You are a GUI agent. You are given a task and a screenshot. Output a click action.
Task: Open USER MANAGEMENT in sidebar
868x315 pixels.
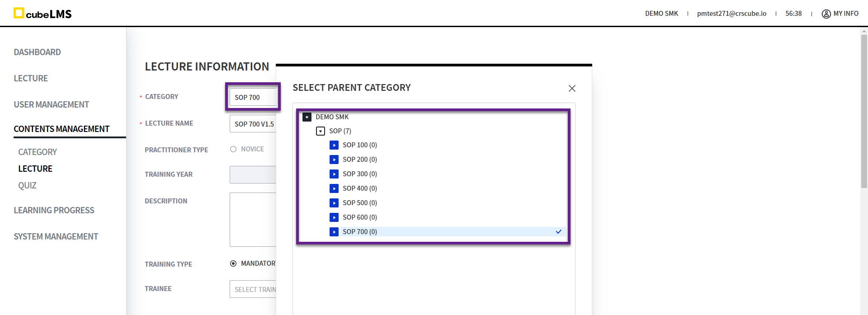coord(51,105)
